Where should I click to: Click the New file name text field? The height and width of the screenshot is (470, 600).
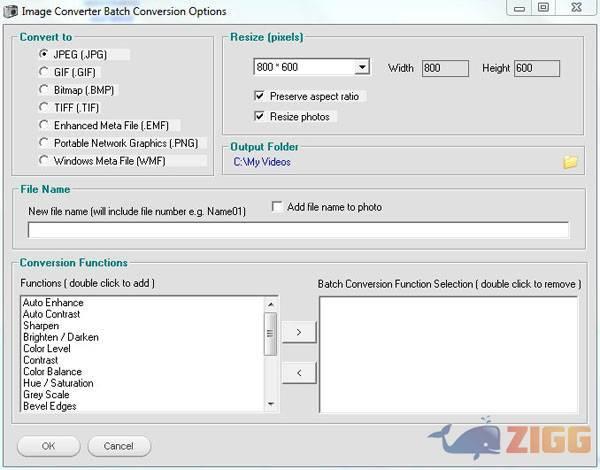pyautogui.click(x=298, y=230)
